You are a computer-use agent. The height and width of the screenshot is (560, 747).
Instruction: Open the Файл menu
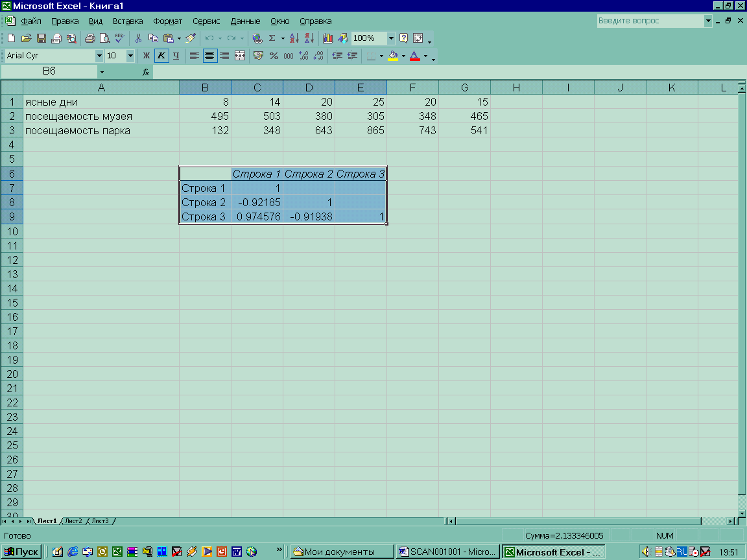point(31,21)
